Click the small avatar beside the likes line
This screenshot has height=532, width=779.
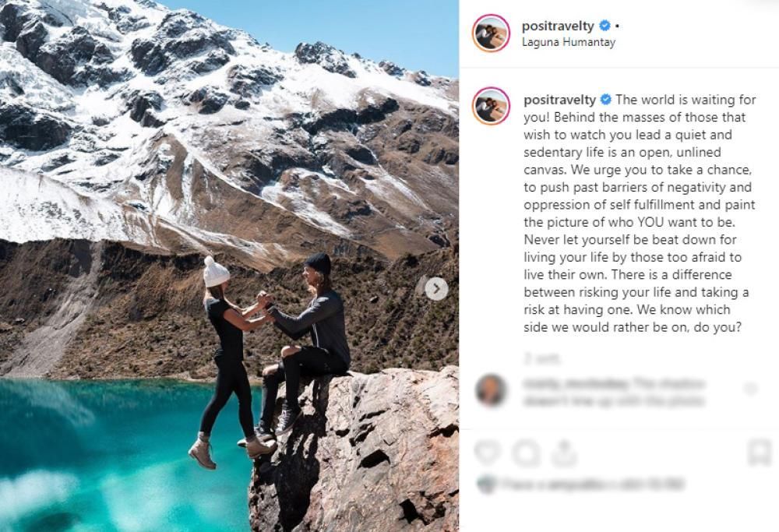[486, 484]
